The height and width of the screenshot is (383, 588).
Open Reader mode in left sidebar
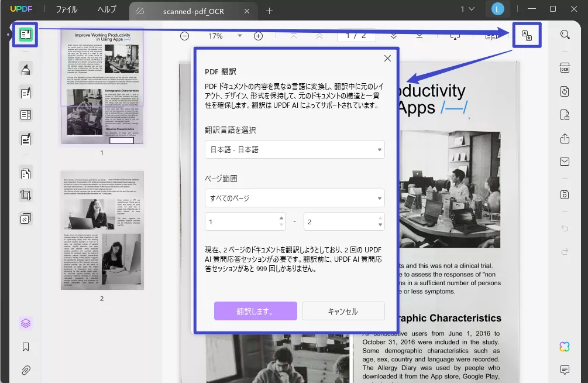(26, 35)
